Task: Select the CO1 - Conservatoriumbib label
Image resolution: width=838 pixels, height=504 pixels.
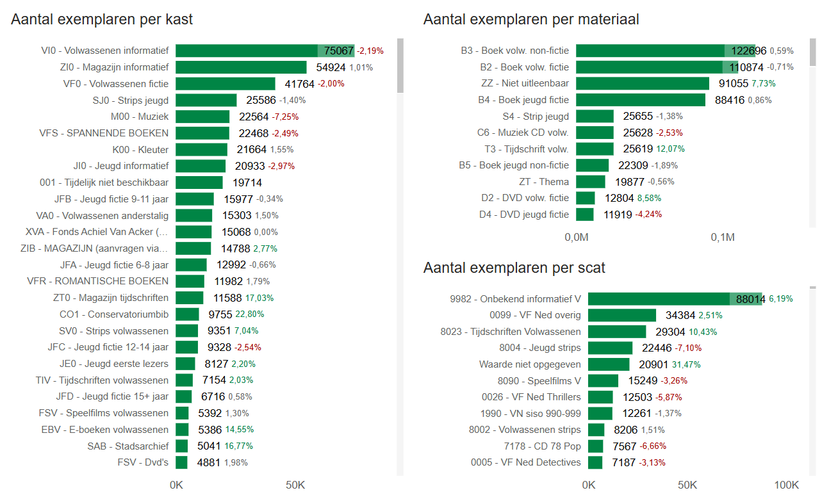Action: click(114, 314)
